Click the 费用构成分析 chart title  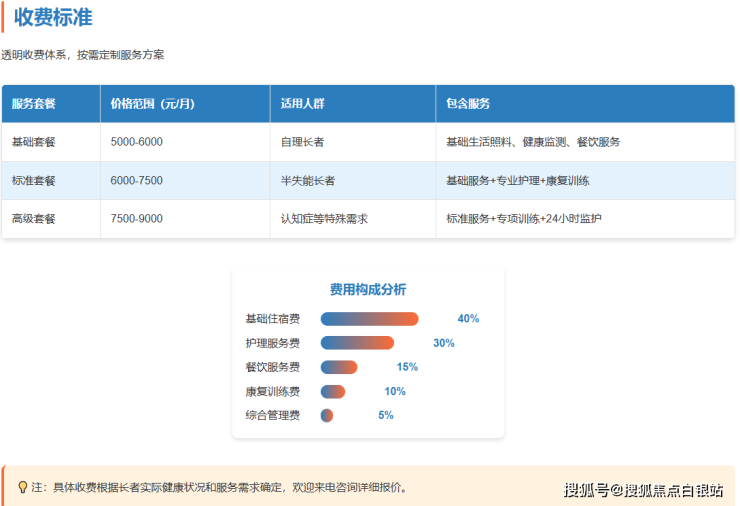(x=368, y=289)
